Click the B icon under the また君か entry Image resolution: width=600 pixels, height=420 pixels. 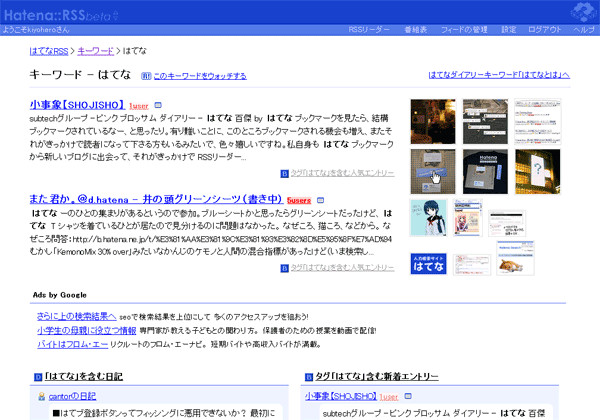tap(284, 268)
